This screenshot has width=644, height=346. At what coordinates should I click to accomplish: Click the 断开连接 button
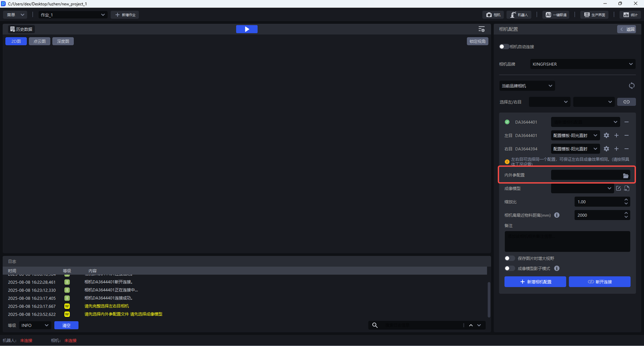coord(599,282)
